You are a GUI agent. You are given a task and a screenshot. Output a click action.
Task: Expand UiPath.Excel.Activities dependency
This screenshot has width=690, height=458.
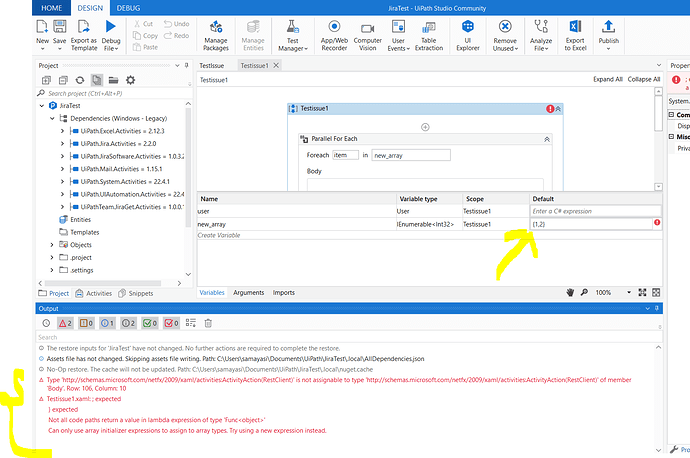click(62, 131)
